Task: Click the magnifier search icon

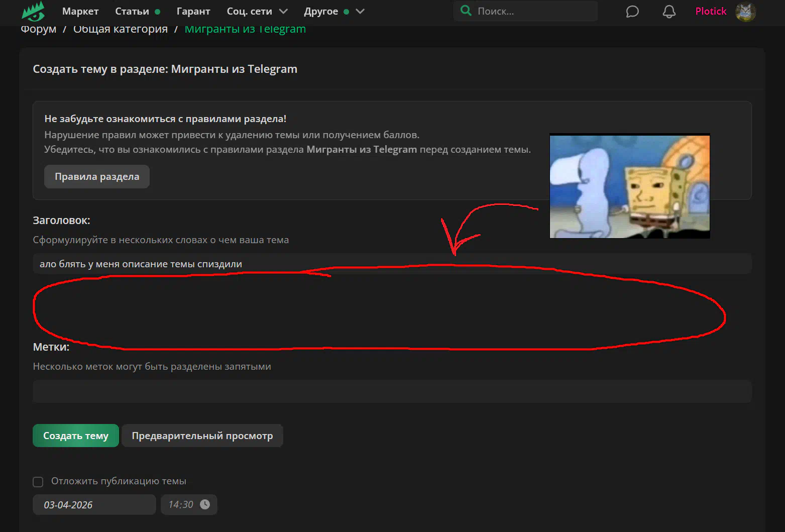Action: pyautogui.click(x=466, y=11)
